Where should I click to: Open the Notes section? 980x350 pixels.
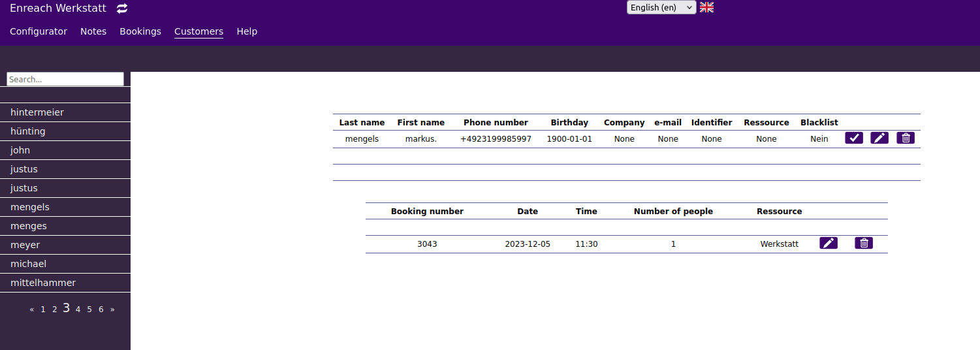93,31
